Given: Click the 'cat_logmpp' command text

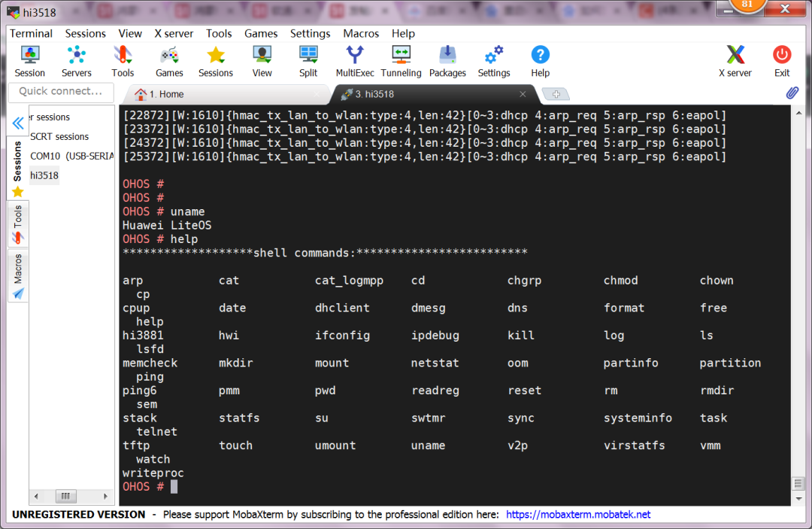Looking at the screenshot, I should [x=349, y=281].
